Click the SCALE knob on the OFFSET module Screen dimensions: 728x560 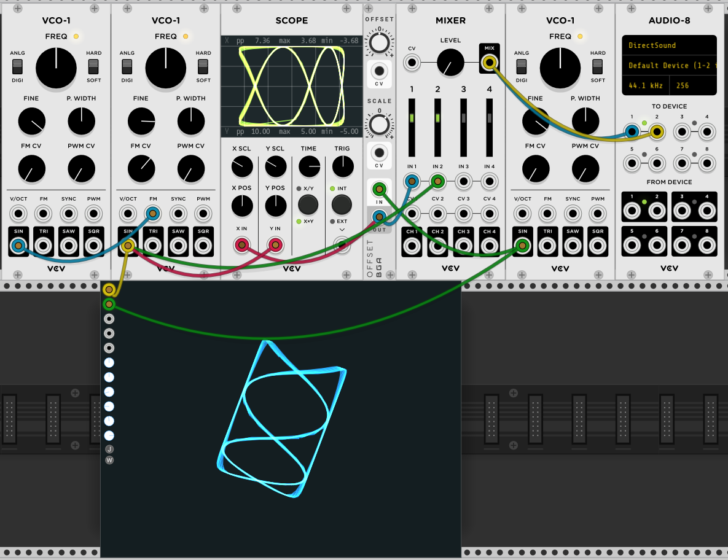pos(379,124)
